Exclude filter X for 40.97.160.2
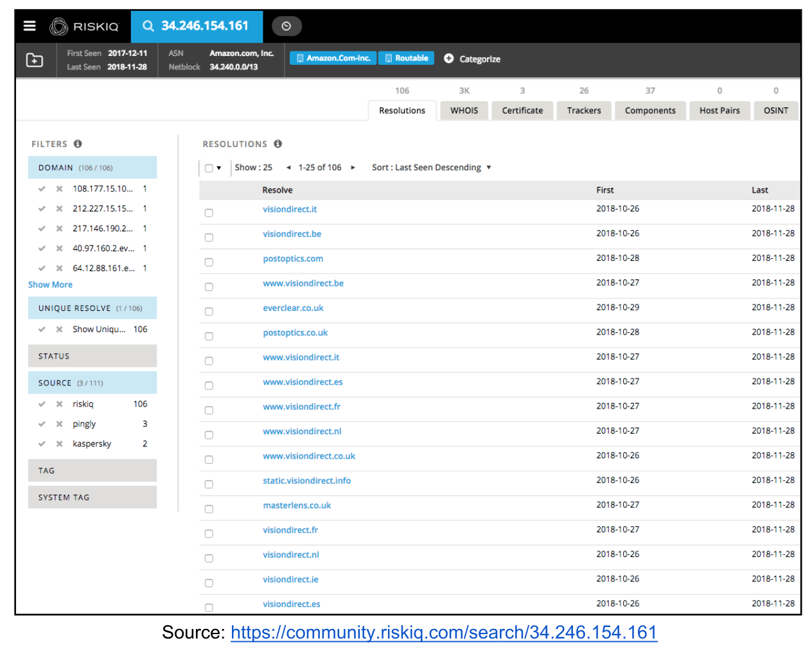Screen dimensions: 812x654 [59, 249]
